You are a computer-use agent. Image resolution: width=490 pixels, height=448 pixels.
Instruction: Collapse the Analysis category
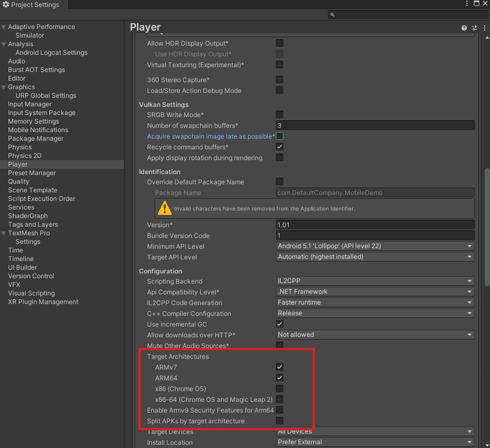[x=4, y=44]
